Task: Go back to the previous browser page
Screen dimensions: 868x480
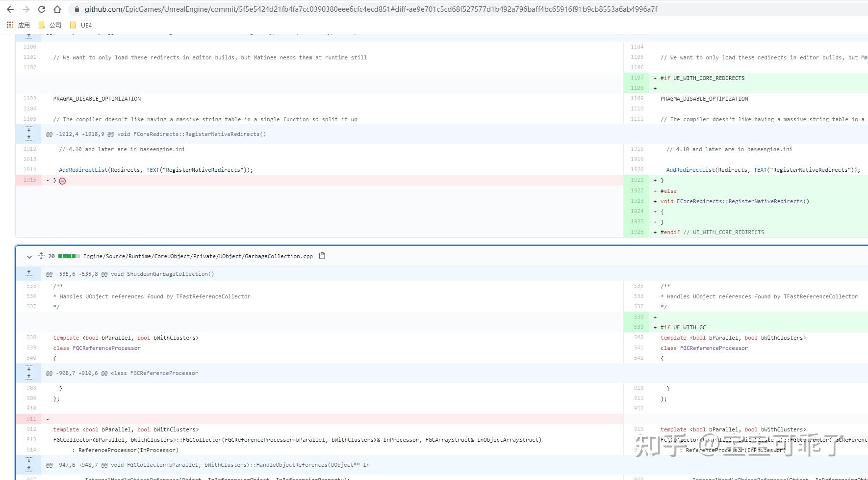Action: click(10, 9)
